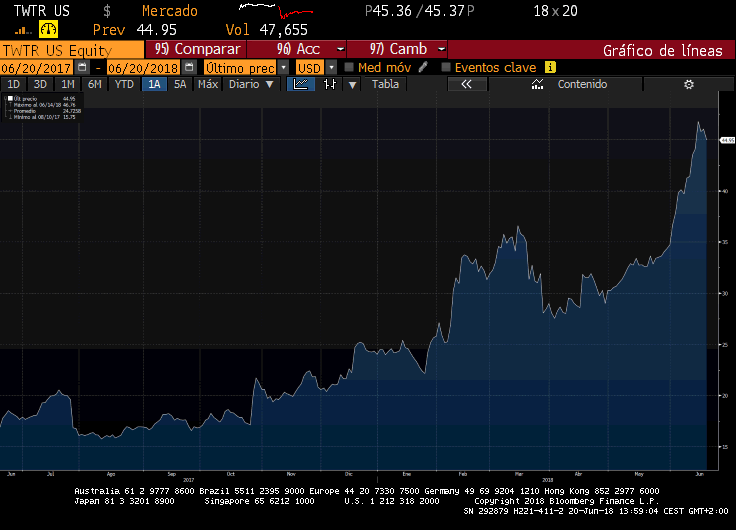Click the TWTR US ticker header
The image size is (736, 530).
[x=42, y=11]
